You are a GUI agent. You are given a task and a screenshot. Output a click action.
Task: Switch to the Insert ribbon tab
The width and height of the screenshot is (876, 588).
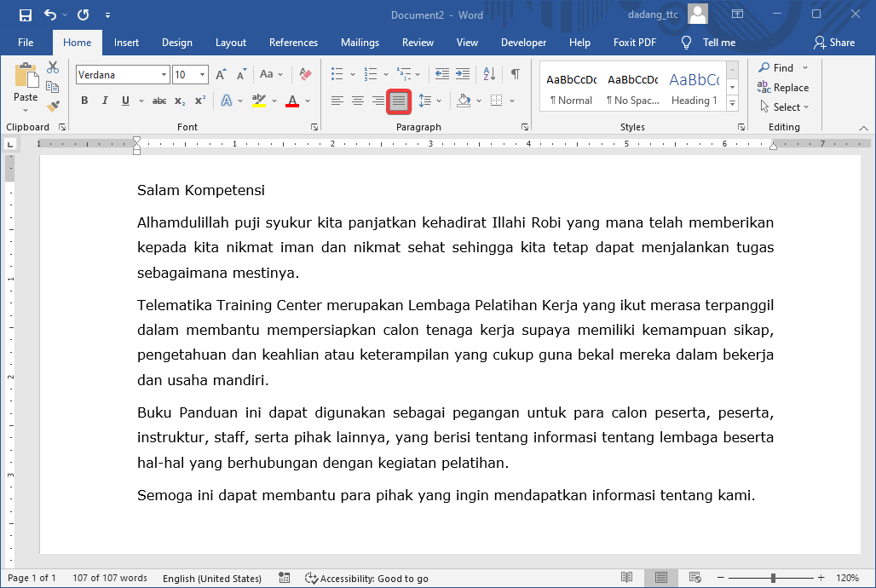(126, 43)
